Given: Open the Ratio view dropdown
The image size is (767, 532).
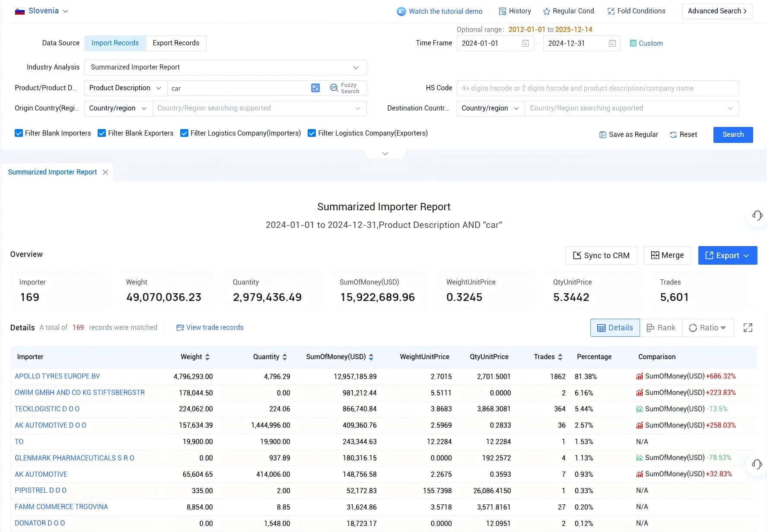Looking at the screenshot, I should pos(707,328).
